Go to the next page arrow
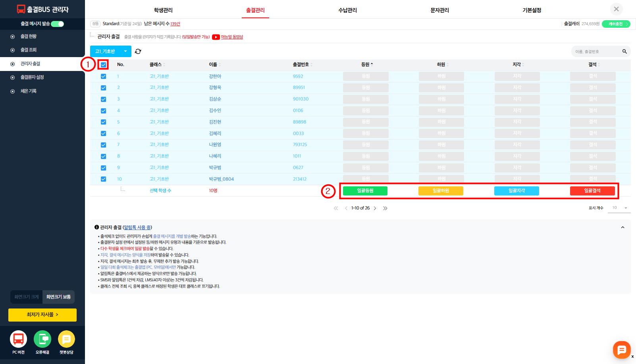The width and height of the screenshot is (636, 364). (x=375, y=208)
